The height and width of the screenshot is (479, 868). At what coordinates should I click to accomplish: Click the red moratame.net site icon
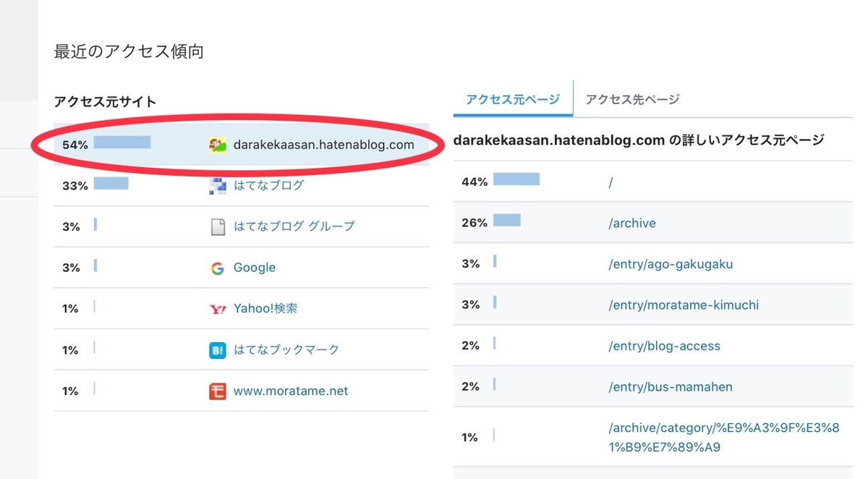click(x=218, y=391)
